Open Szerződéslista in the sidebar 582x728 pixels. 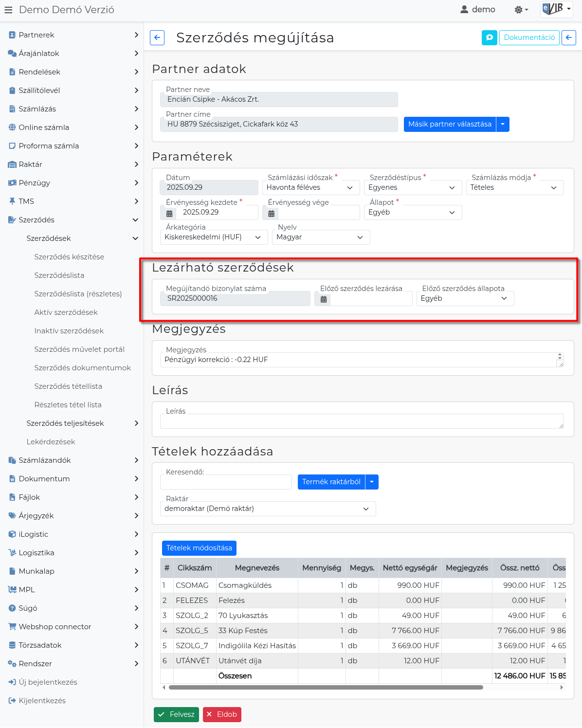[x=59, y=275]
